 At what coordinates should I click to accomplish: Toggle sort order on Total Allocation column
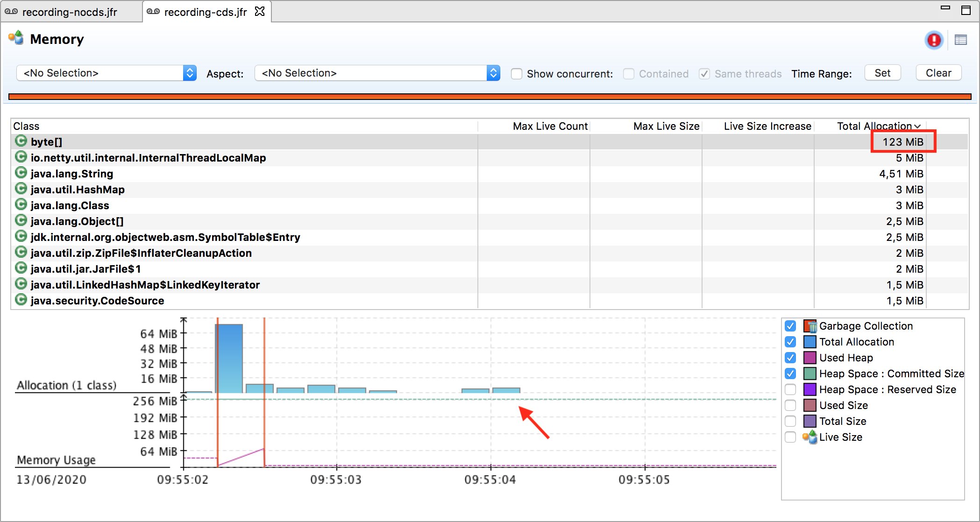click(x=878, y=126)
